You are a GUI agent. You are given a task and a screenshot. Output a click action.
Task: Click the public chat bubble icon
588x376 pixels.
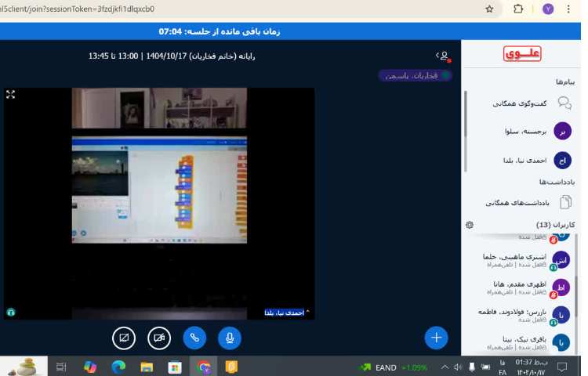coord(564,103)
